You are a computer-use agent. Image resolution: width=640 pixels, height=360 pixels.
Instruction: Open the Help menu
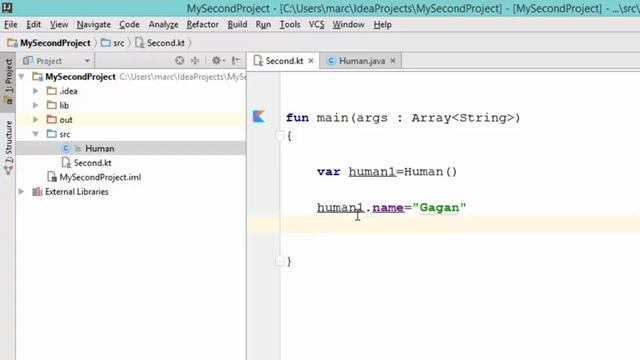(382, 24)
